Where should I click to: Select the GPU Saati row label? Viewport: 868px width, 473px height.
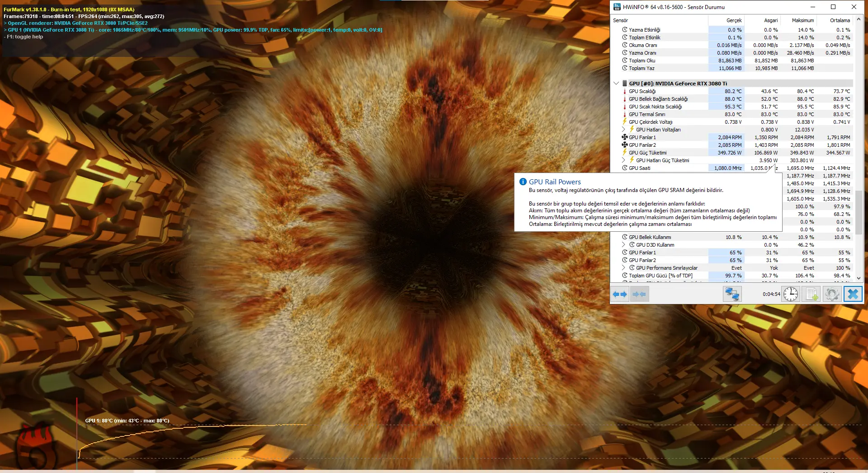(639, 168)
